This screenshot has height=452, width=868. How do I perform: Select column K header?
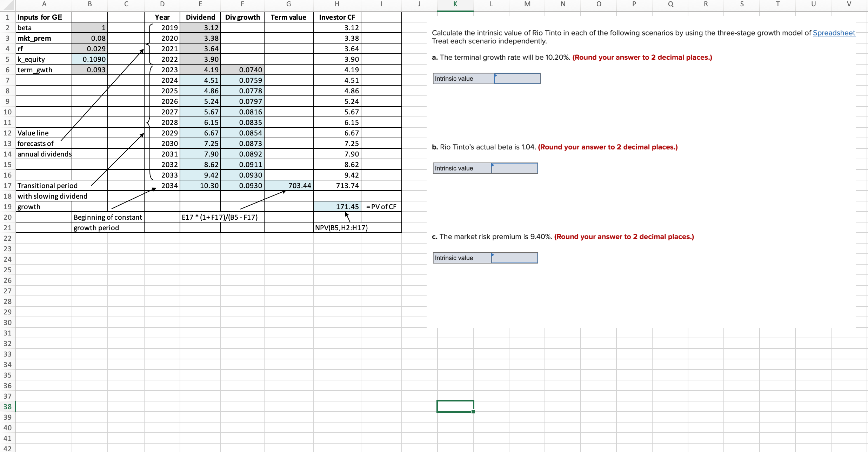point(455,4)
